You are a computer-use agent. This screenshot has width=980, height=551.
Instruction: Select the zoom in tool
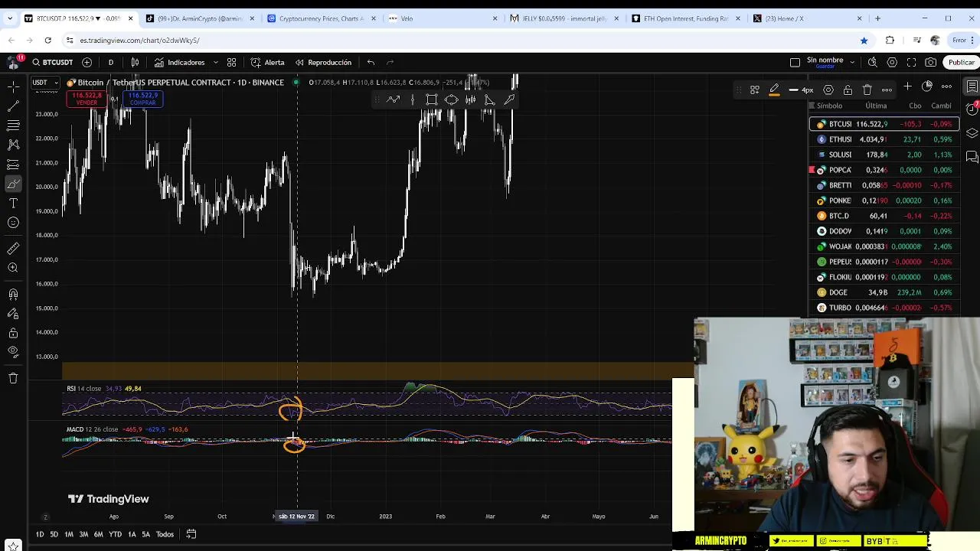tap(13, 268)
